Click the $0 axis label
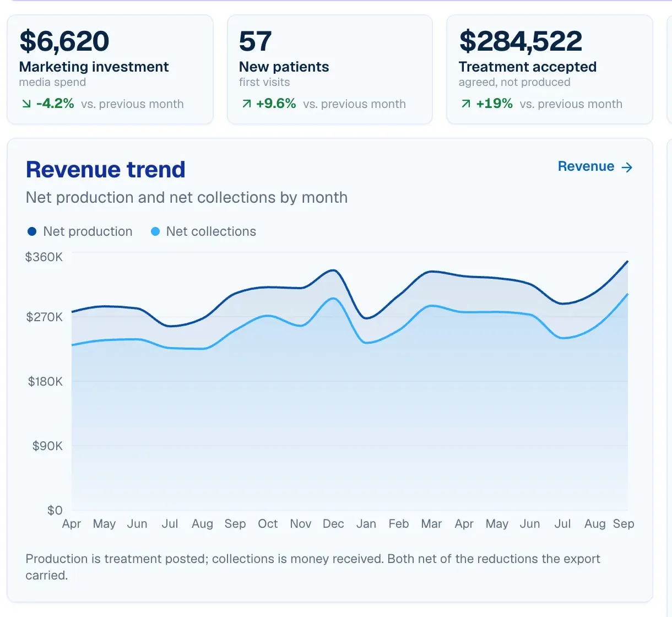The width and height of the screenshot is (672, 617). pyautogui.click(x=55, y=510)
